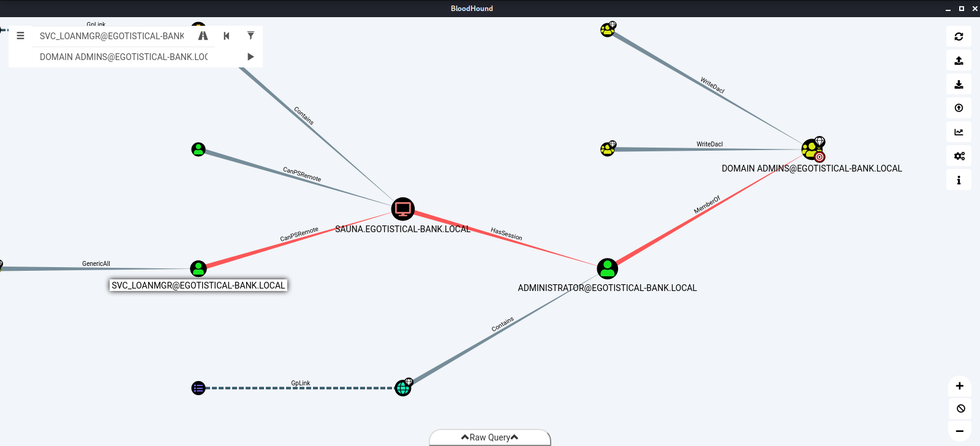Select the domain globe node
Viewport: 980px width, 446px height.
coord(403,387)
